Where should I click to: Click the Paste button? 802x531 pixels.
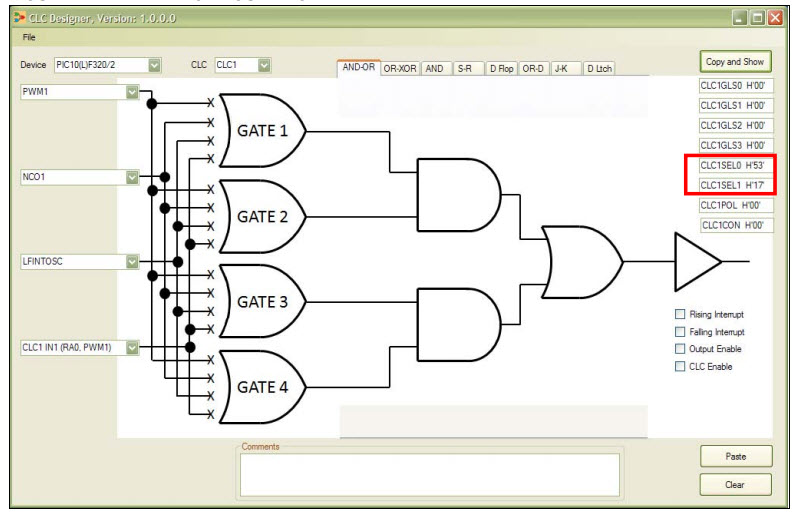pos(736,456)
